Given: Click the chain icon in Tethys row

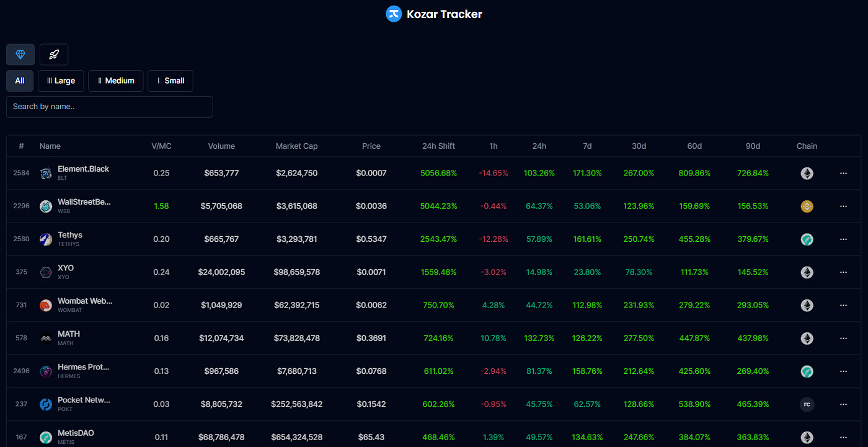Looking at the screenshot, I should (807, 239).
